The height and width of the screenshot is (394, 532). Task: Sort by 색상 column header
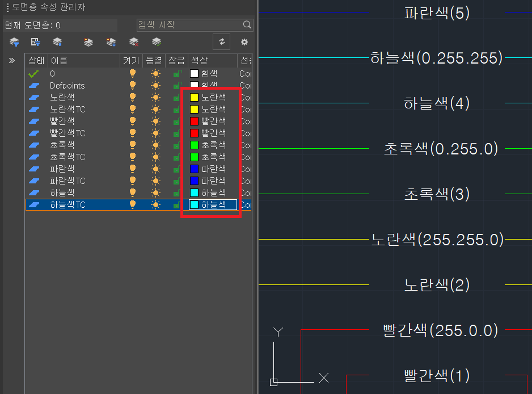coord(213,60)
